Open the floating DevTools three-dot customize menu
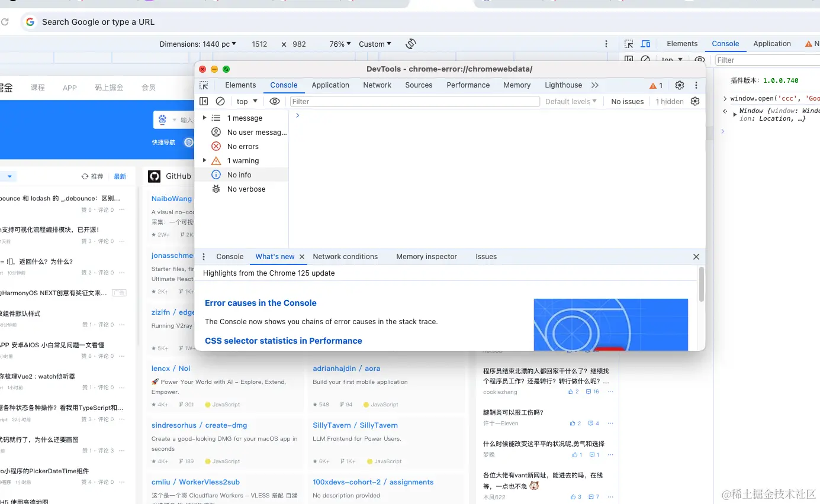Viewport: 820px width, 504px height. pyautogui.click(x=696, y=85)
